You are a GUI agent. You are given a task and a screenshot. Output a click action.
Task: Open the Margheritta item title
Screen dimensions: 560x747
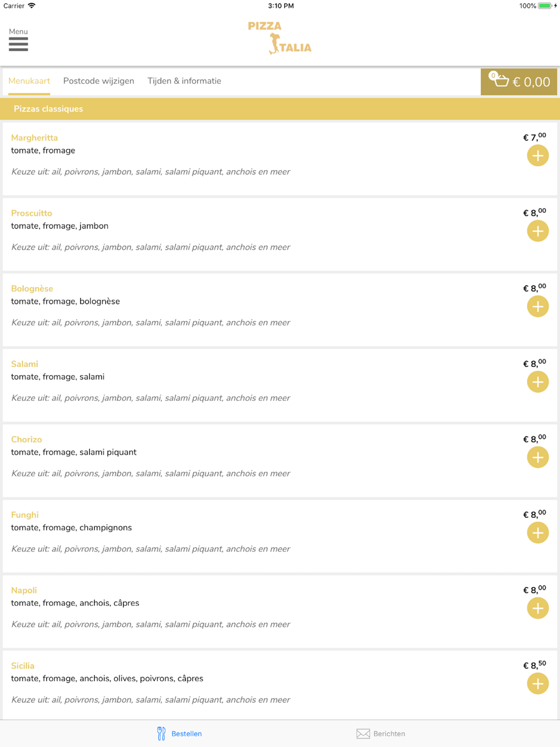point(34,138)
